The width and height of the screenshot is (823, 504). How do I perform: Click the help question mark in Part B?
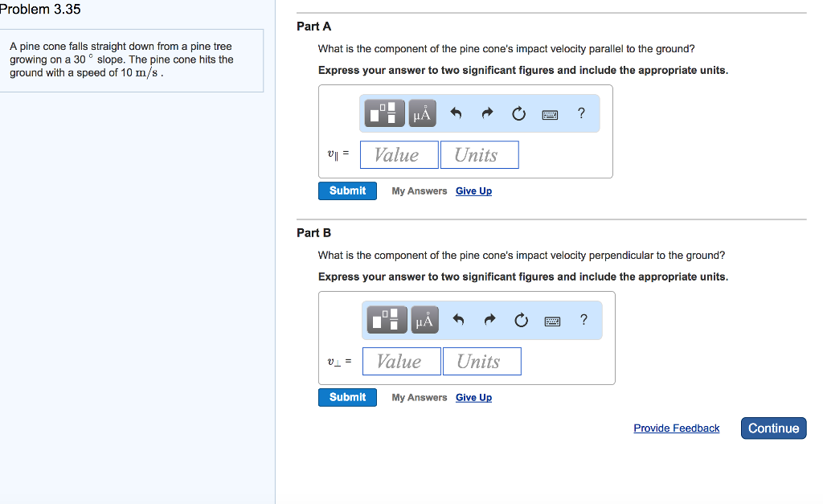(x=583, y=319)
